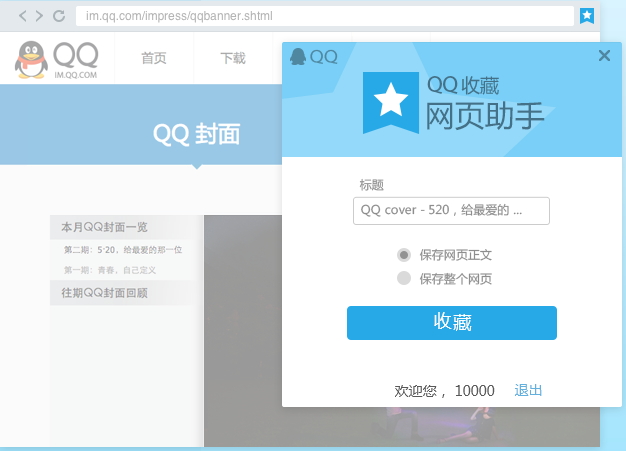Click the QQ penguin logo on webpage
The height and width of the screenshot is (451, 626).
(x=31, y=59)
